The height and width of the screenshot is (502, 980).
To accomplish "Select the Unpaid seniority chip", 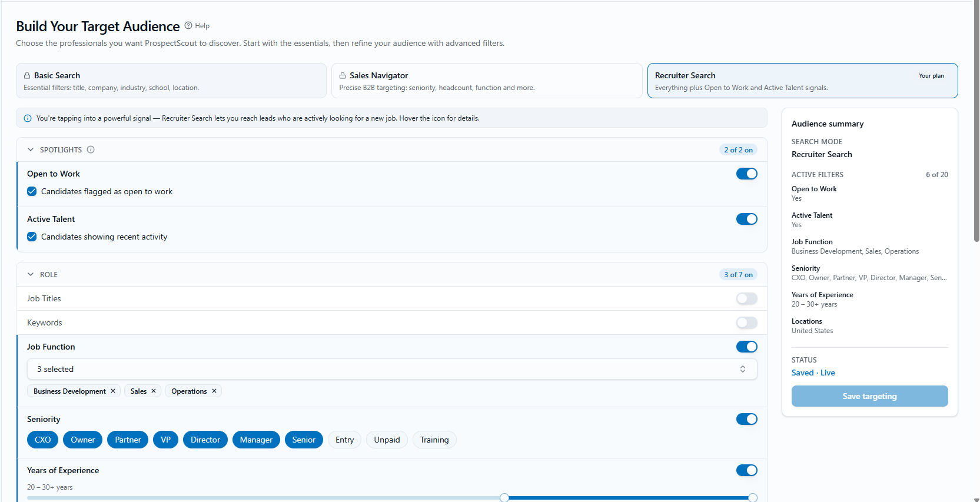I will (x=387, y=440).
